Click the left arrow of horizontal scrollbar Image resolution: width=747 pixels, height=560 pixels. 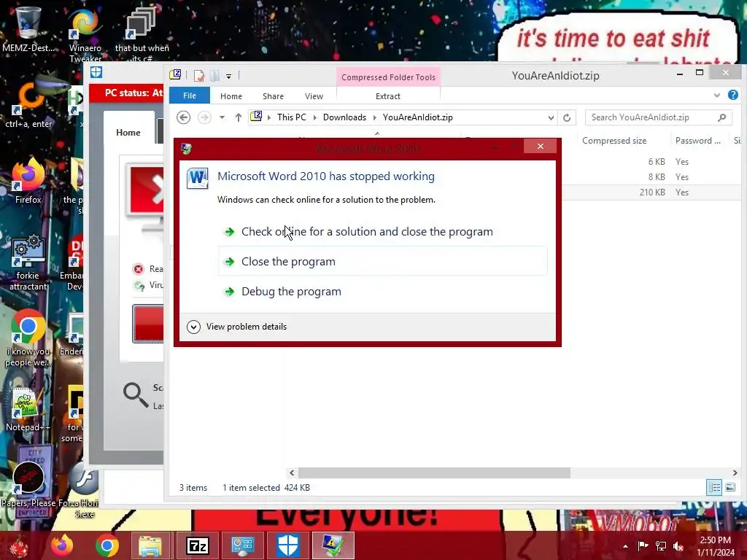[292, 472]
